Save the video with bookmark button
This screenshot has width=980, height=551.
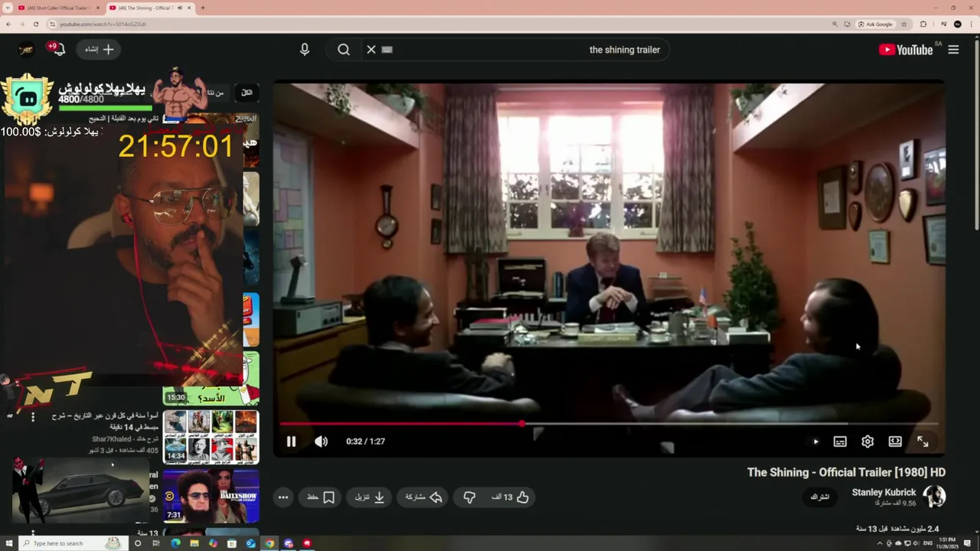(x=321, y=497)
